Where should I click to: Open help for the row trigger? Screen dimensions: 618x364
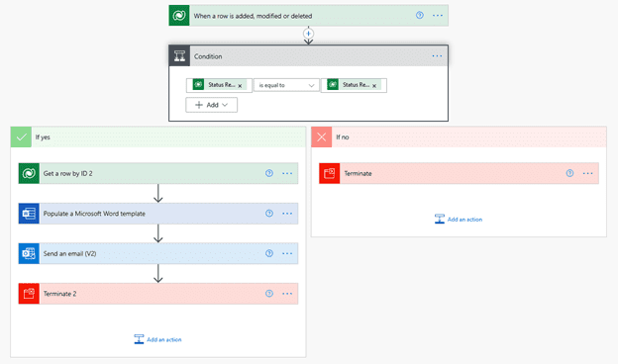click(420, 16)
